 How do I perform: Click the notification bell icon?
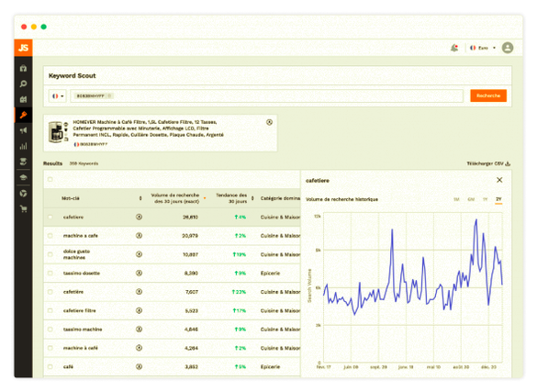454,48
